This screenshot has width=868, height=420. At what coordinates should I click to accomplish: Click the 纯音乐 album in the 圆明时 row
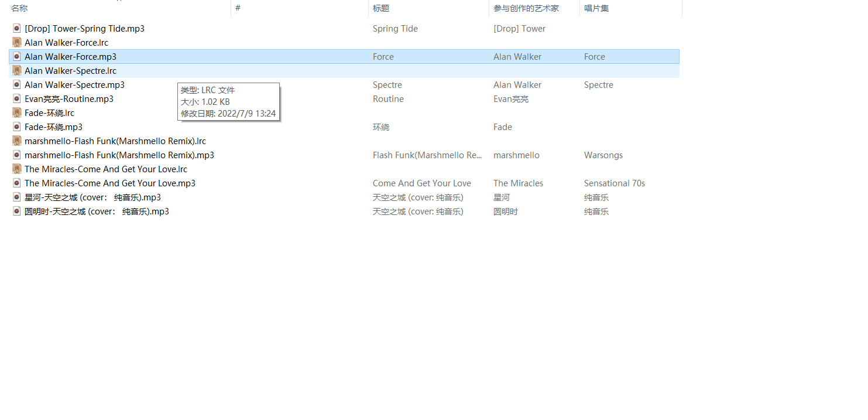(596, 211)
